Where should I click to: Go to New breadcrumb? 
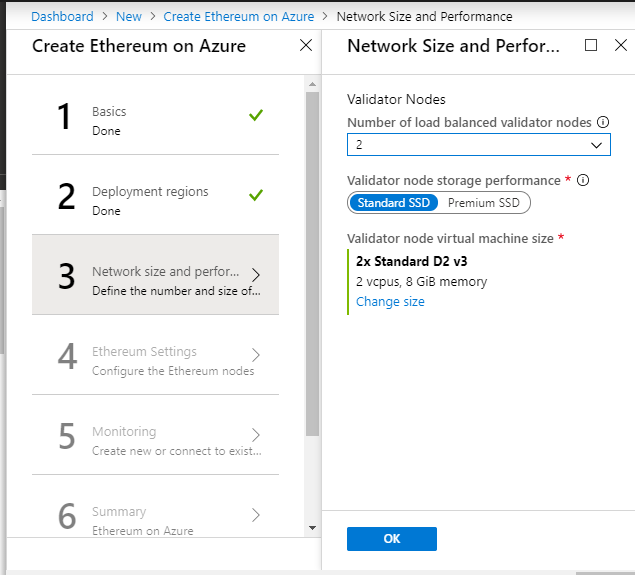coord(129,17)
